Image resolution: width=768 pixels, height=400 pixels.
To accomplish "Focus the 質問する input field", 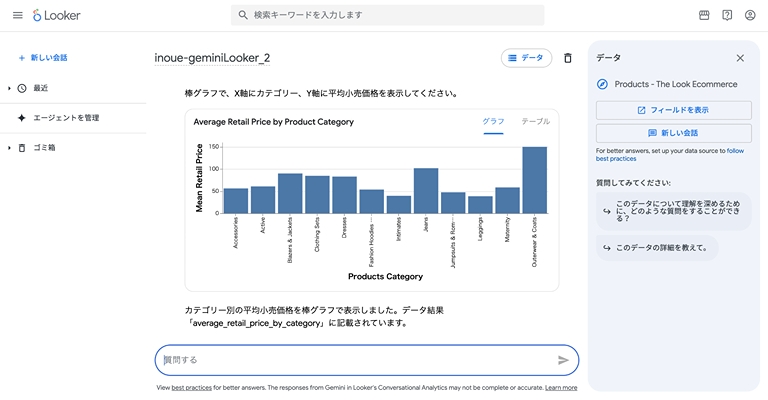I will pyautogui.click(x=355, y=360).
